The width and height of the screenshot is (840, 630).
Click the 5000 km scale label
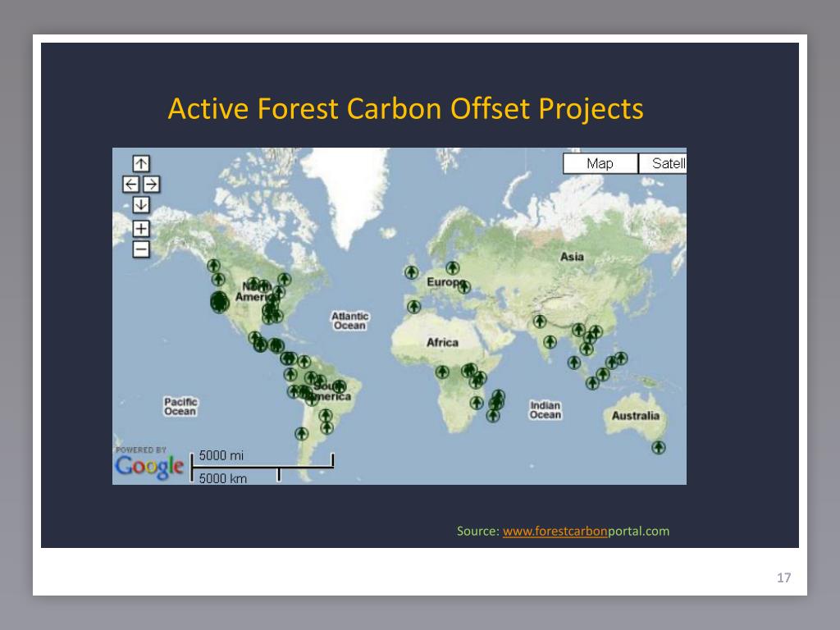click(x=223, y=478)
